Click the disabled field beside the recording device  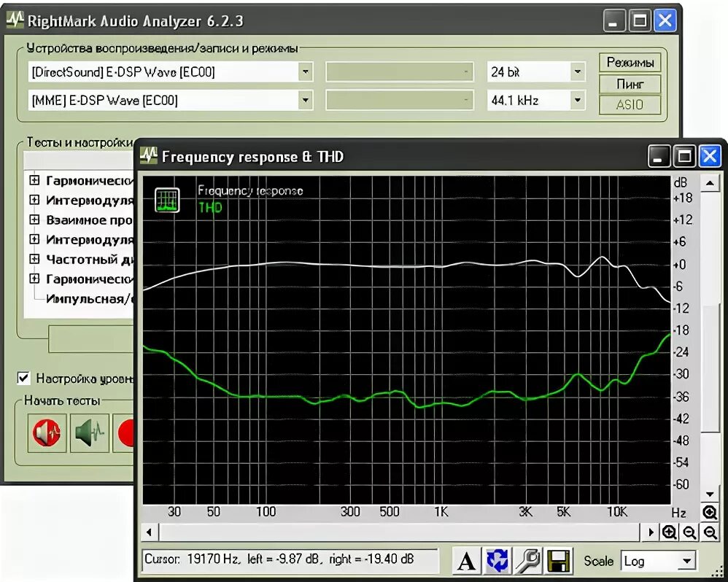(x=399, y=100)
